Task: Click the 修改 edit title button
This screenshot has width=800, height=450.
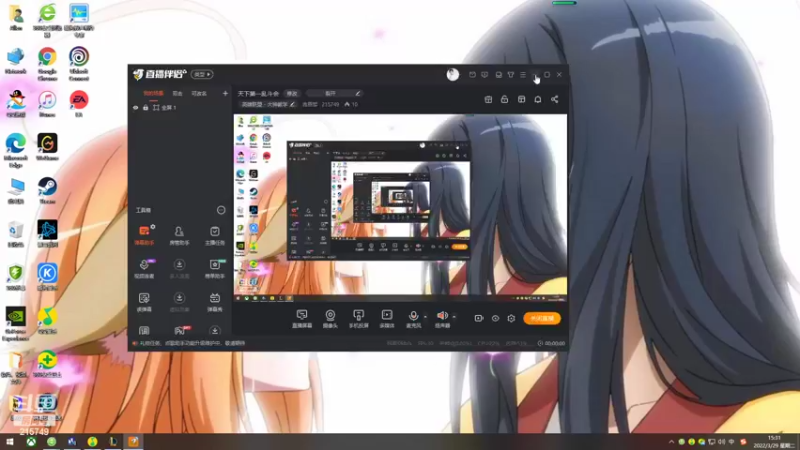Action: [x=292, y=94]
